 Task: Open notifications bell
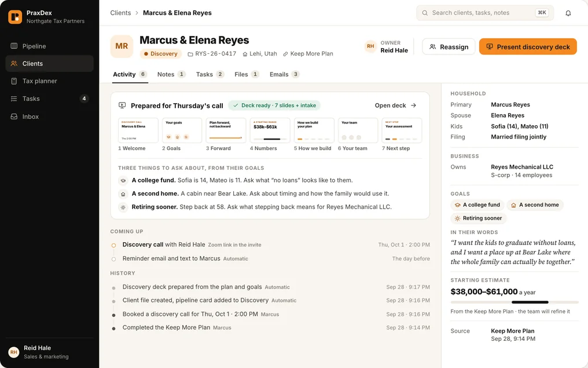click(x=568, y=13)
